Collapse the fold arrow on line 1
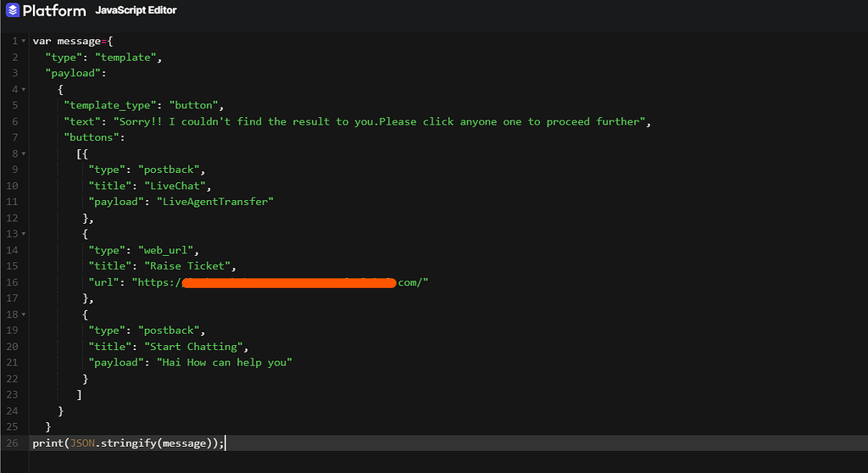868x473 pixels. click(23, 41)
